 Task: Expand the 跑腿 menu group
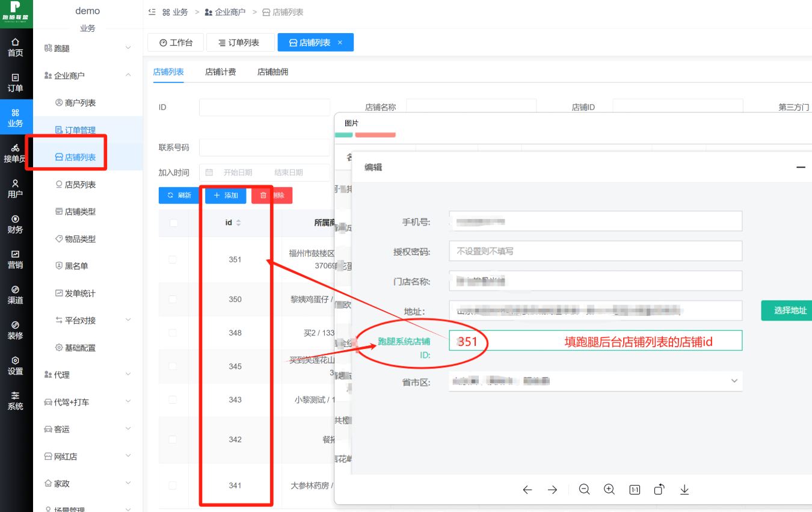pos(87,48)
